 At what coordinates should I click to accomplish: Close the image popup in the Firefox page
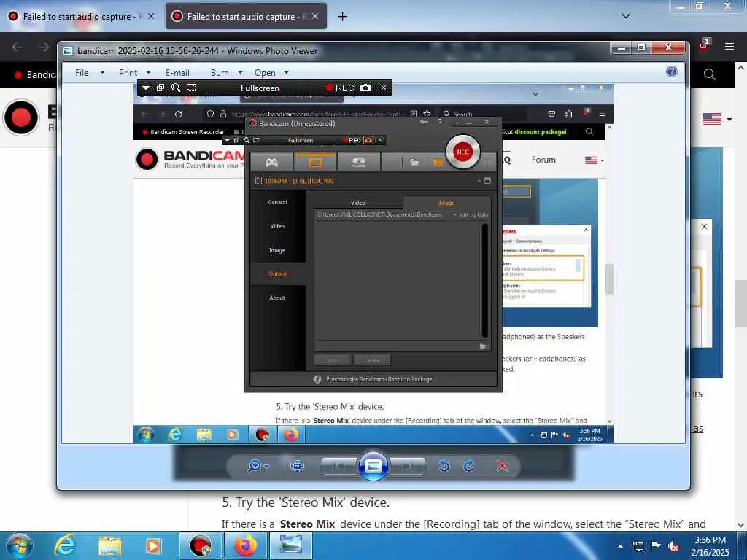click(704, 227)
